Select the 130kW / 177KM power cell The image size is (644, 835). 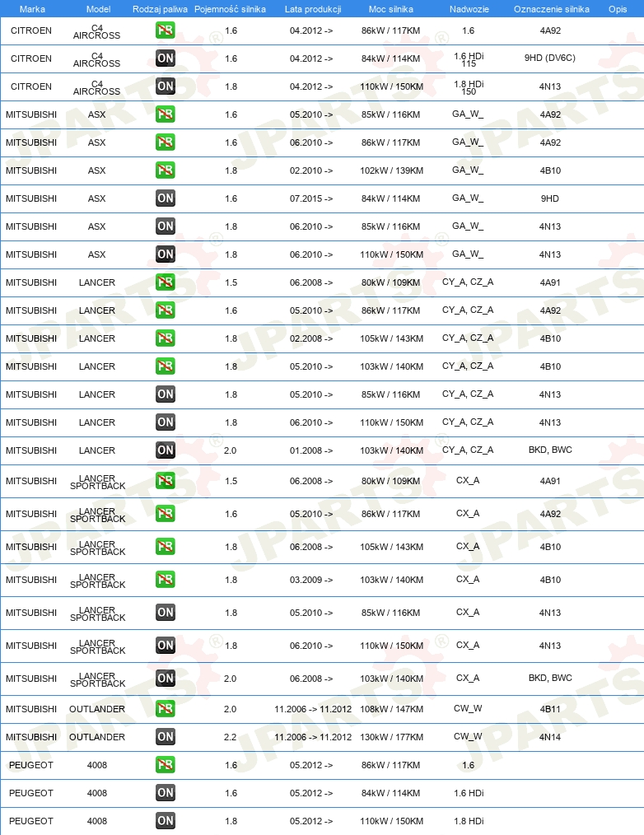tap(391, 737)
